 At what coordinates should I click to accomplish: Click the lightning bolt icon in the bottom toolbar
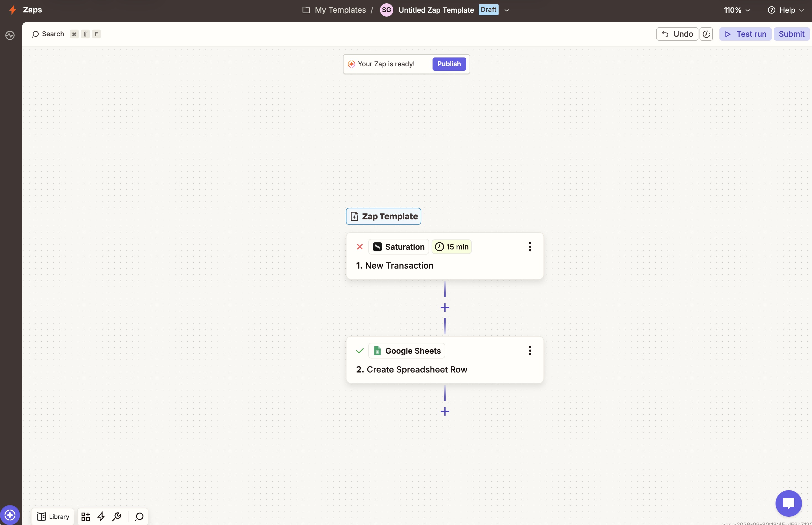101,516
